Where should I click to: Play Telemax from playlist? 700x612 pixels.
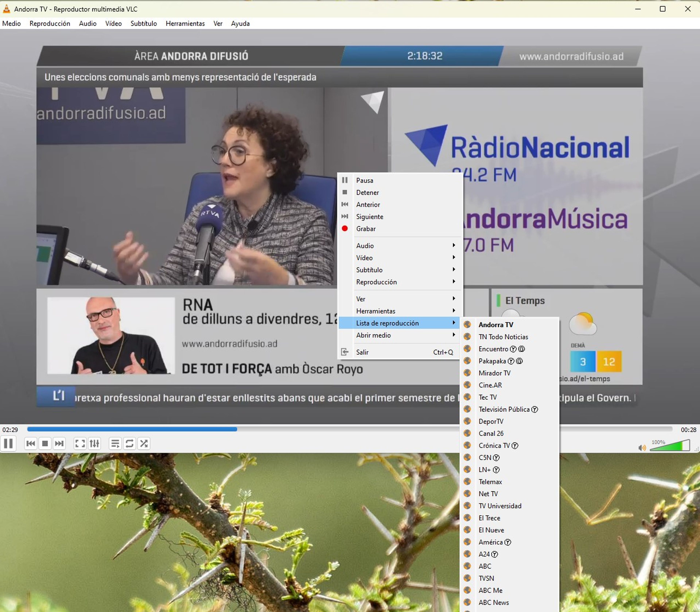(510, 482)
